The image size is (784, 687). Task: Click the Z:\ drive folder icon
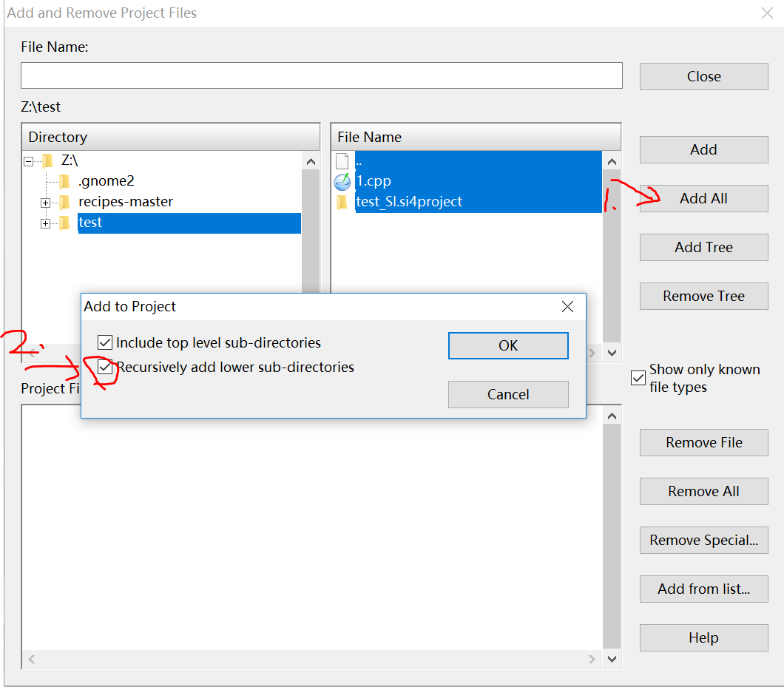(46, 160)
